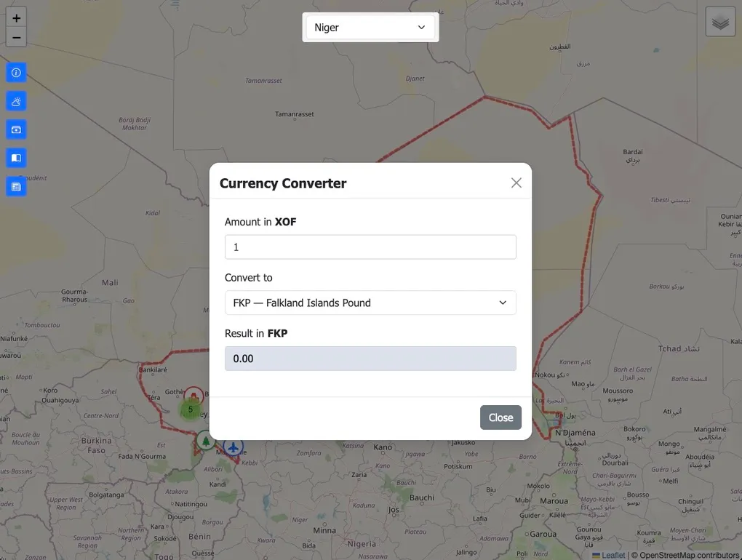The width and height of the screenshot is (742, 560).
Task: Click the red city marker near Gothèye
Action: click(x=194, y=395)
